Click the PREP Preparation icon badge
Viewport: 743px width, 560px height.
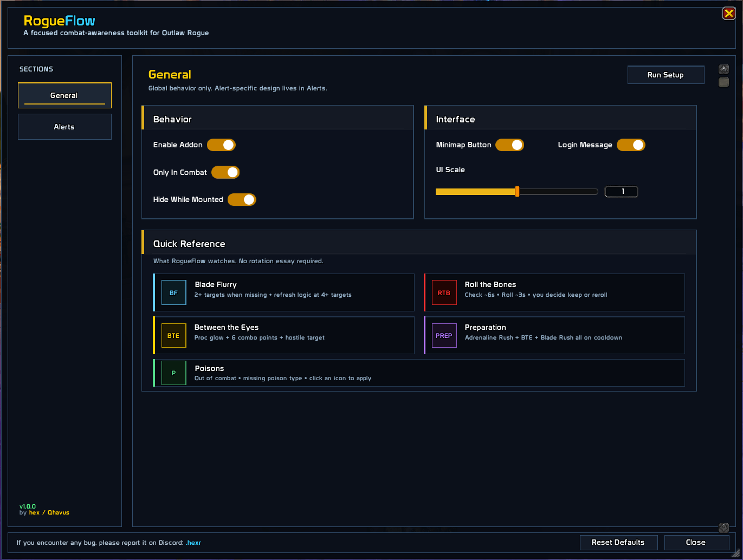coord(444,335)
